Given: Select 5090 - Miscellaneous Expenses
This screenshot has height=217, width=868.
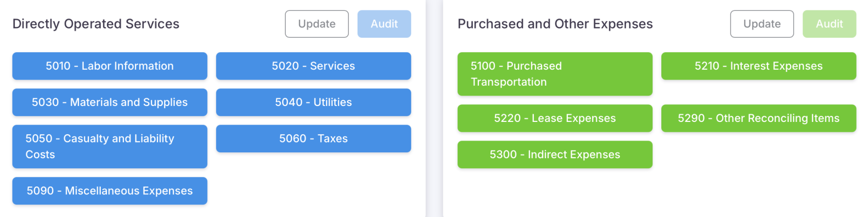Looking at the screenshot, I should pos(110,191).
